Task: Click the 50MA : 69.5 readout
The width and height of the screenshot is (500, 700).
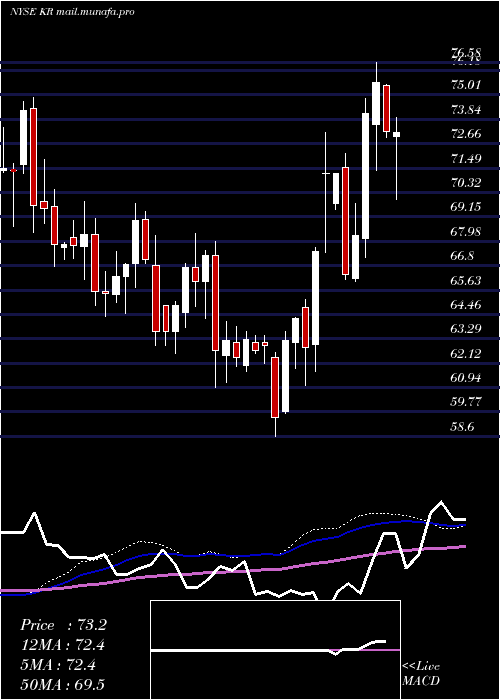Action: [x=63, y=685]
